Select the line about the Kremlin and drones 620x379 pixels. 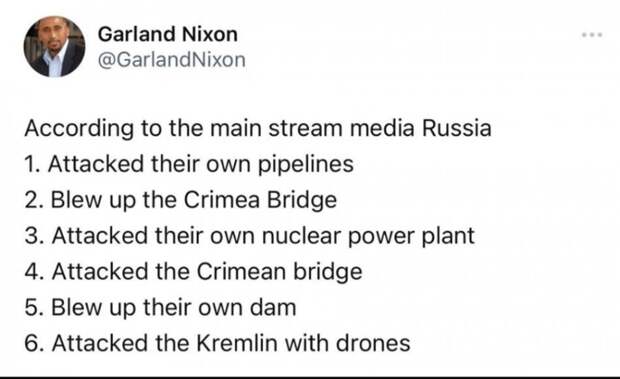217,343
